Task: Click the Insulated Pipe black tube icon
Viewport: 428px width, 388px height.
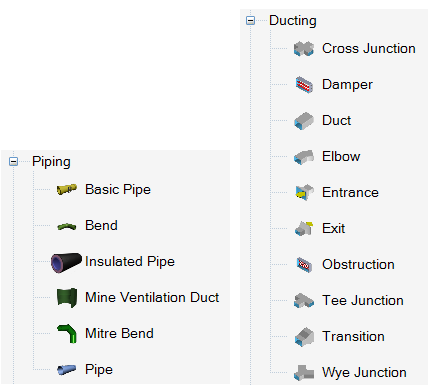Action: [x=66, y=262]
